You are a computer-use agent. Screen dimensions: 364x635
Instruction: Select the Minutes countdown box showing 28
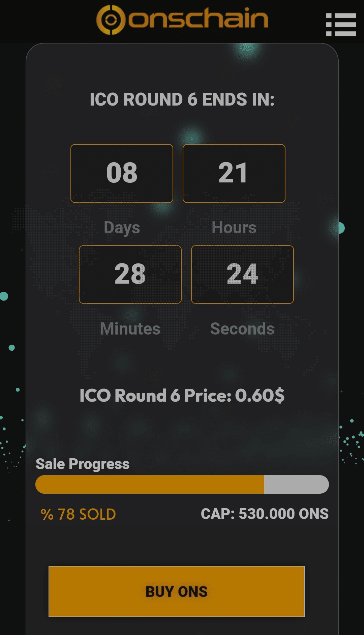coord(130,275)
